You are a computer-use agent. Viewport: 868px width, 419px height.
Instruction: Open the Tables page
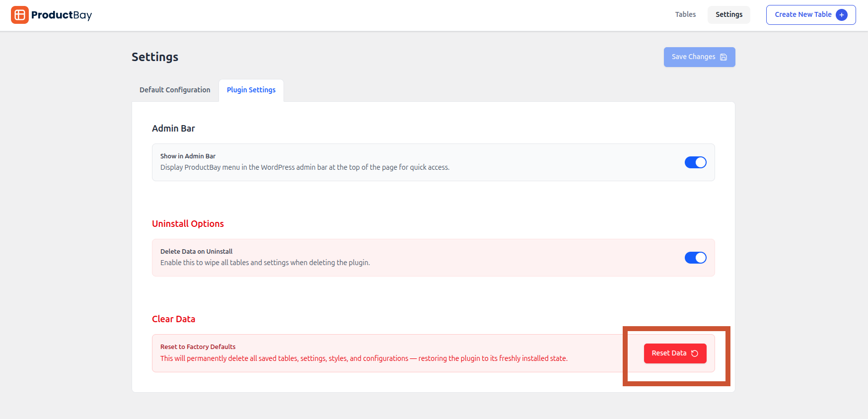click(685, 14)
